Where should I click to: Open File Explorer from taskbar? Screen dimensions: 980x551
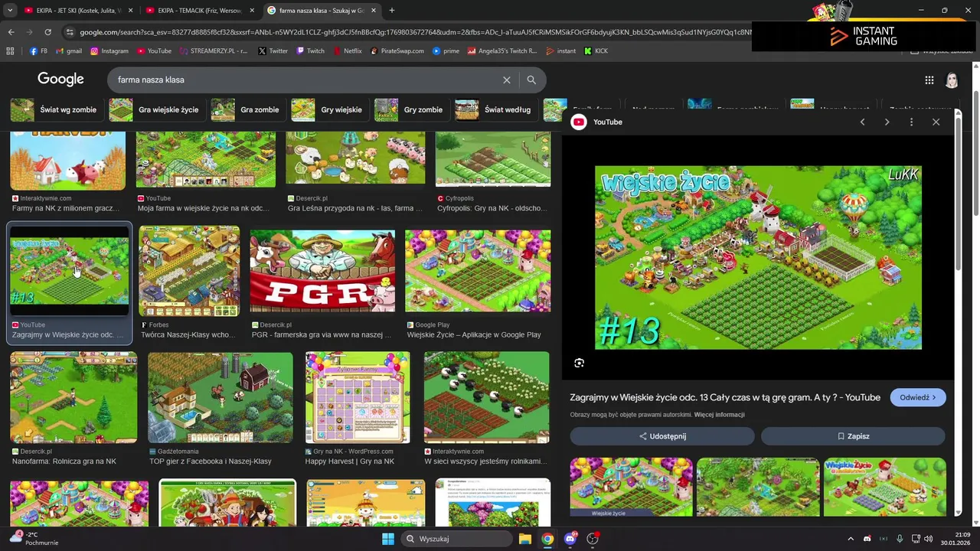pos(525,539)
